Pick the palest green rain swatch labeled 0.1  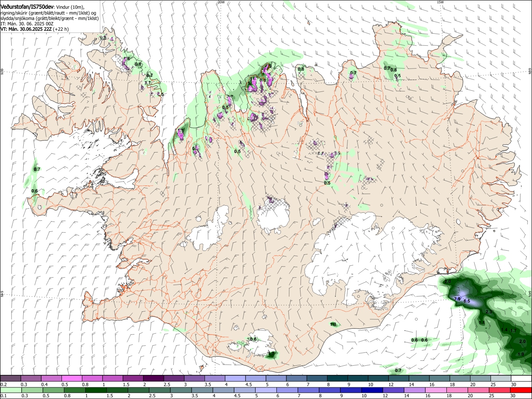[10, 390]
